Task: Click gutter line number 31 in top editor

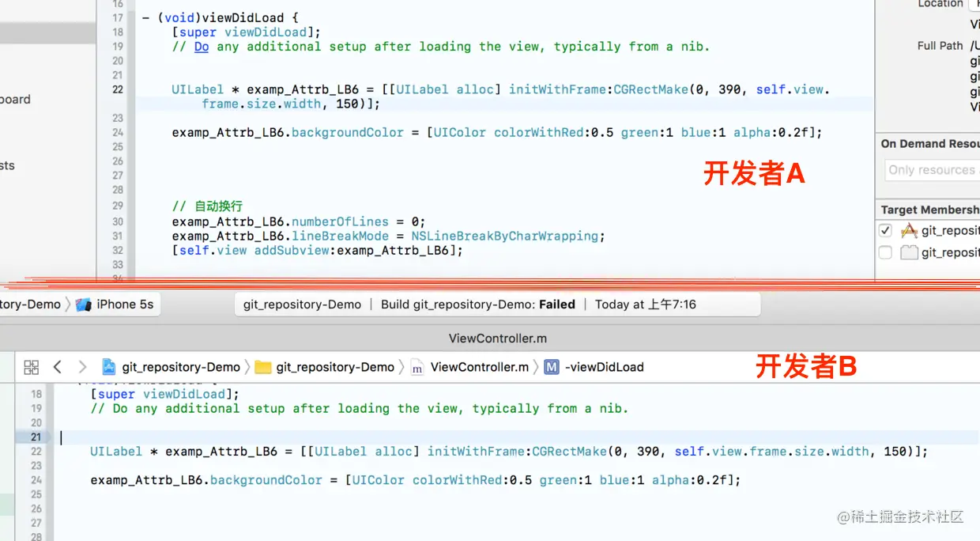Action: click(x=118, y=236)
